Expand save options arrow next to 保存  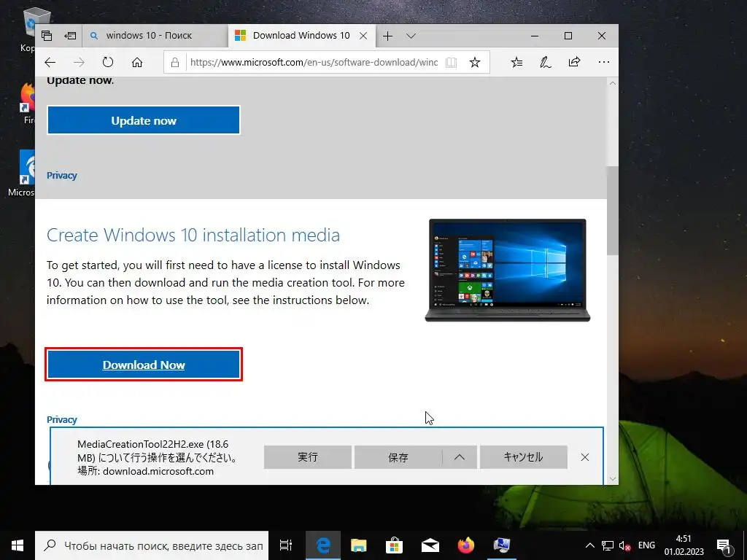tap(460, 457)
